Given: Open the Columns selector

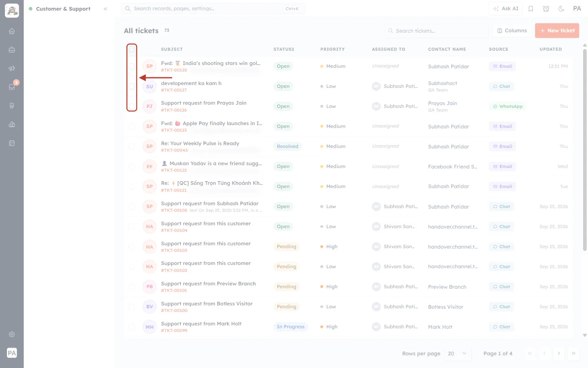Looking at the screenshot, I should point(512,31).
